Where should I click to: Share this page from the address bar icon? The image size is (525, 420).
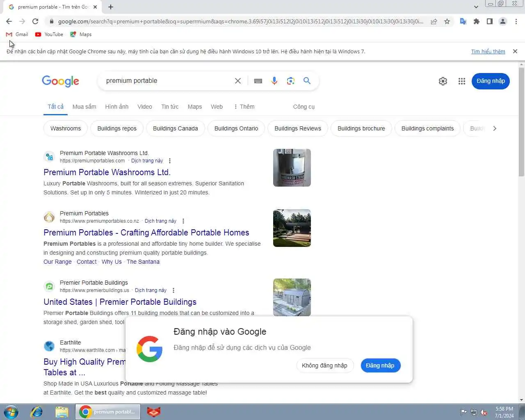pyautogui.click(x=434, y=21)
